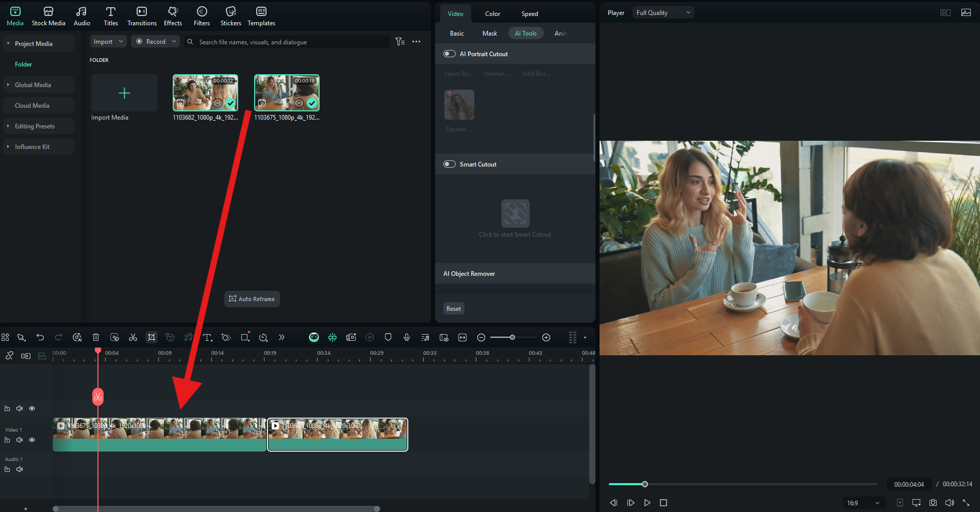This screenshot has width=980, height=512.
Task: Adjust the timeline zoom slider handle
Action: (x=512, y=337)
